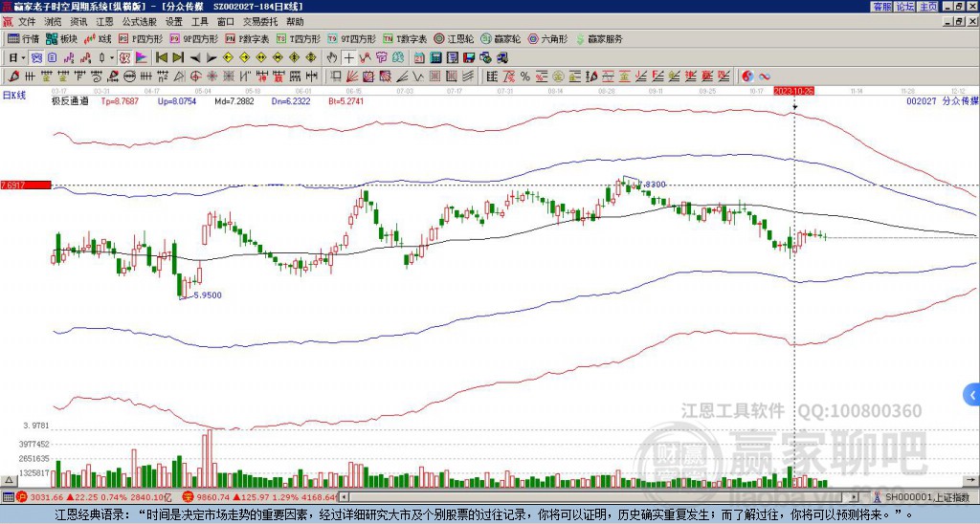Image resolution: width=980 pixels, height=524 pixels.
Task: Open the 帮助 menu
Action: (x=295, y=22)
